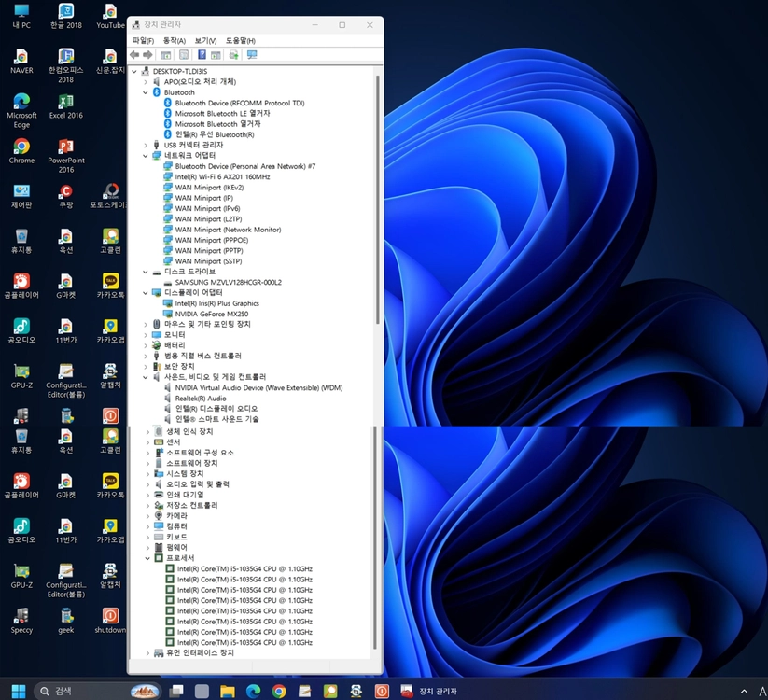Select WAN Miniport (IKEv2)

209,188
